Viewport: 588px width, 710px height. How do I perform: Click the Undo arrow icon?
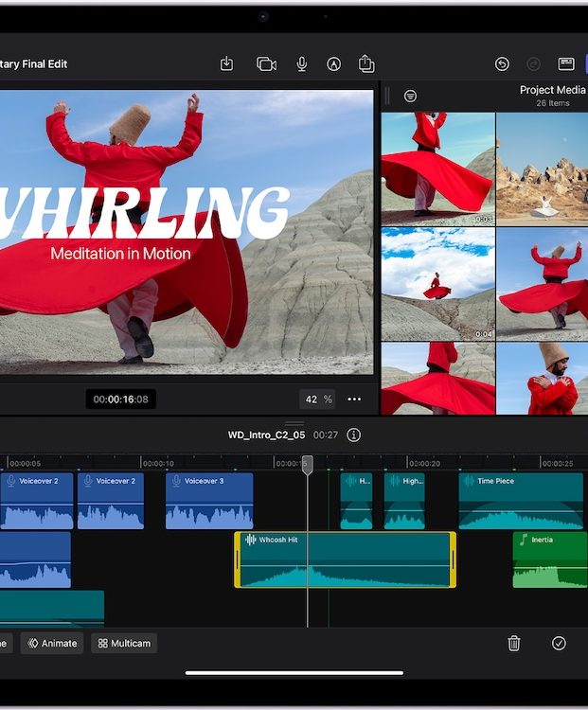pos(502,63)
